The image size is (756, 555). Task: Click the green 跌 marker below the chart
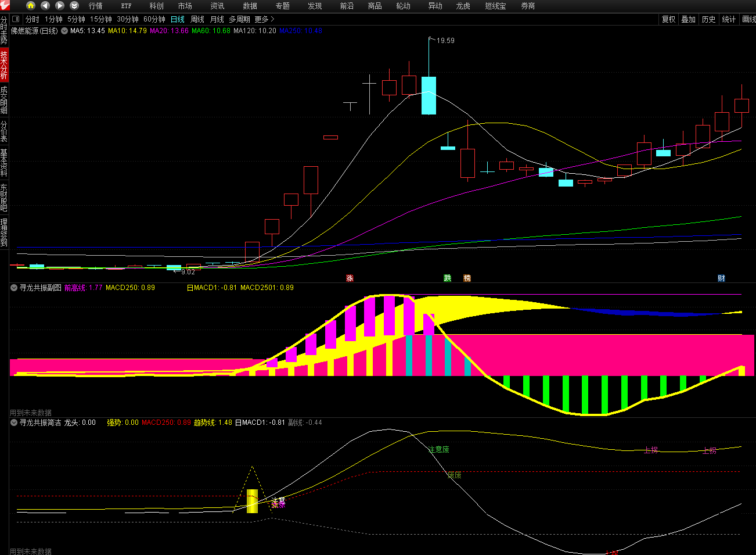click(448, 278)
